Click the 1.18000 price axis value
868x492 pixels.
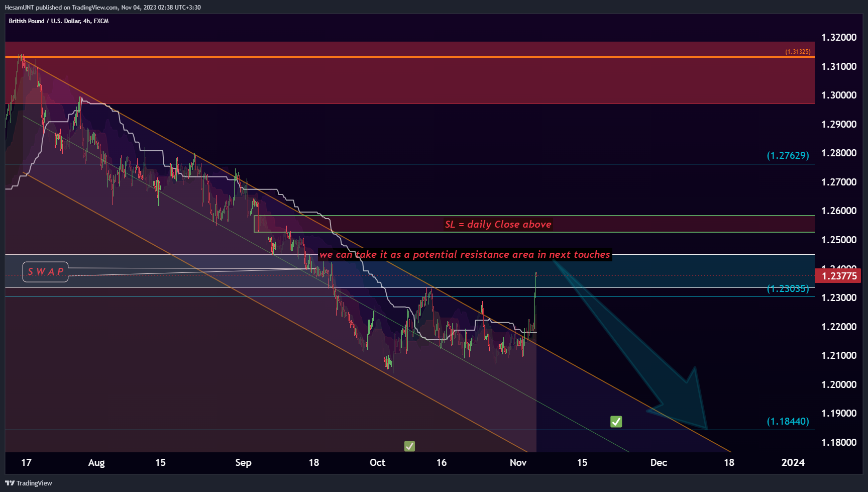point(839,442)
